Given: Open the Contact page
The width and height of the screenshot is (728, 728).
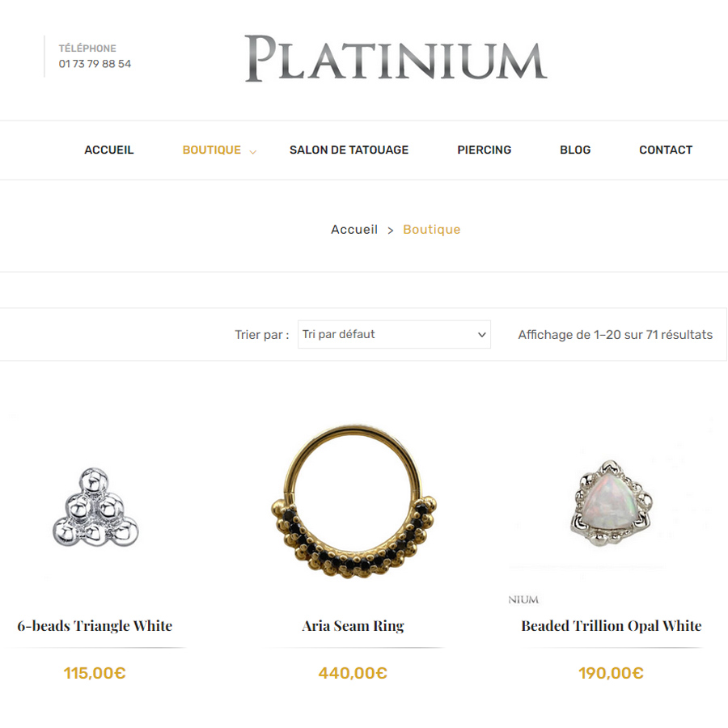Looking at the screenshot, I should (x=666, y=150).
